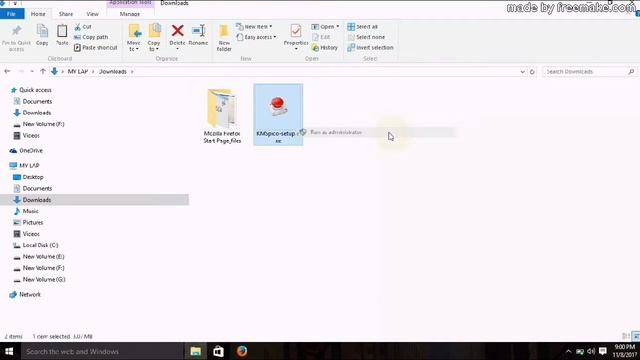640x360 pixels.
Task: Click the History ribbon button
Action: tap(325, 48)
